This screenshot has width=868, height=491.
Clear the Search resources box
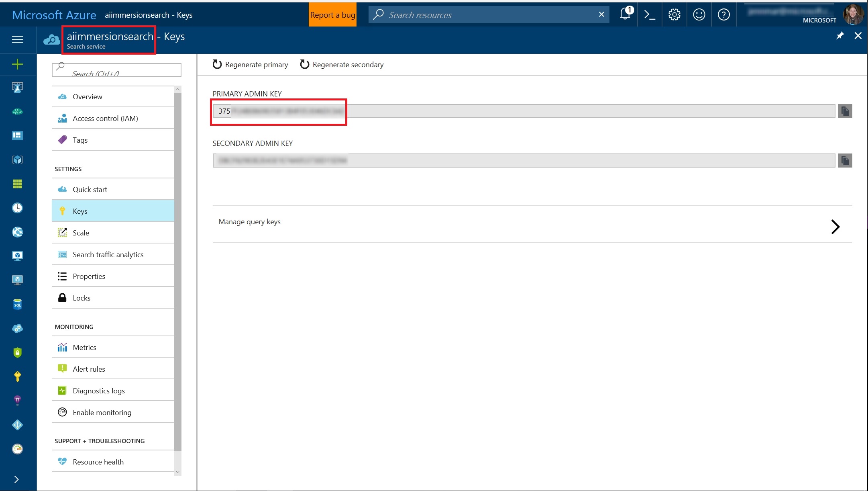pyautogui.click(x=601, y=14)
